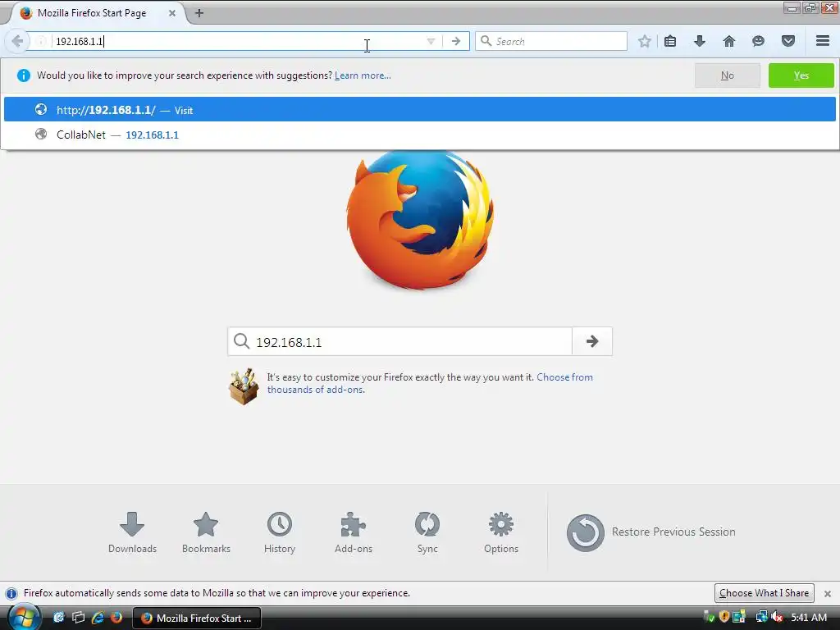Image resolution: width=840 pixels, height=630 pixels.
Task: Click the toolbar Search field
Action: (x=550, y=41)
